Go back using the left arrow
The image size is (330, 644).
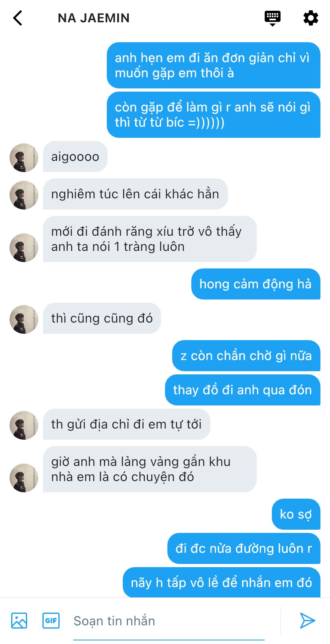tap(18, 18)
